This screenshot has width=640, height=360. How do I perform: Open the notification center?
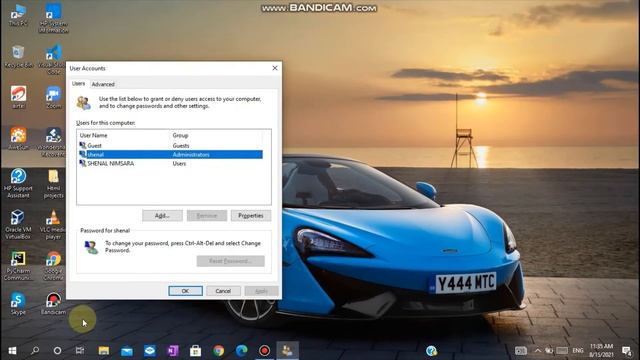tap(626, 351)
